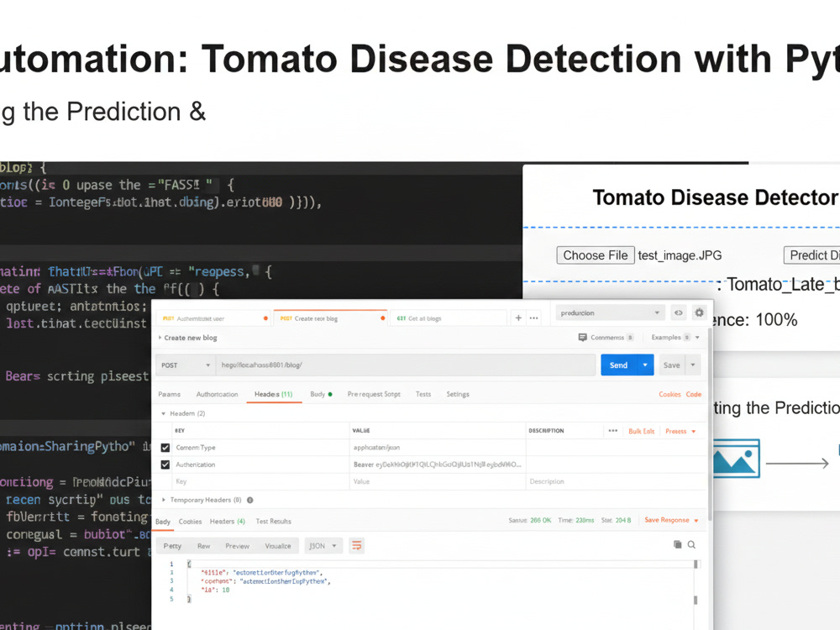Screen dimensions: 840x630
Task: Open the request Body tab with green dot
Action: (321, 394)
